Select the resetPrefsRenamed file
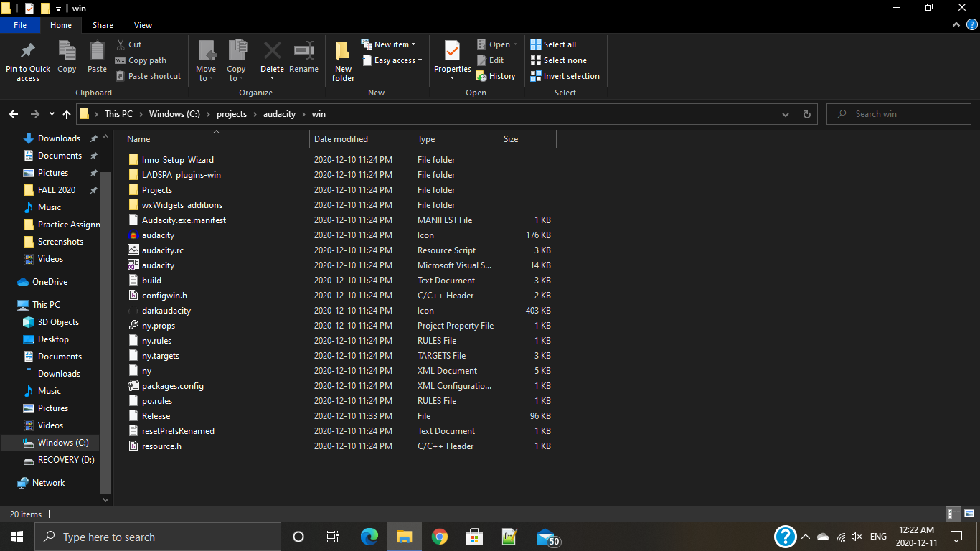This screenshot has height=551, width=980. point(178,431)
